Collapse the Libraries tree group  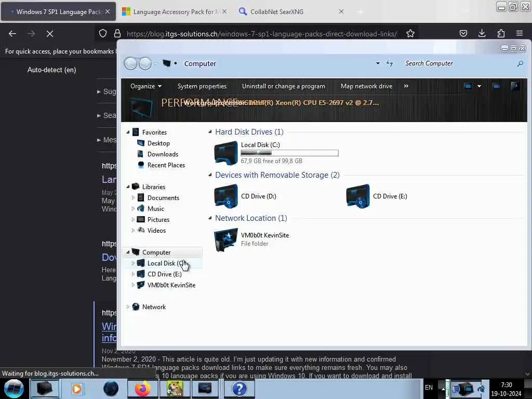point(128,187)
